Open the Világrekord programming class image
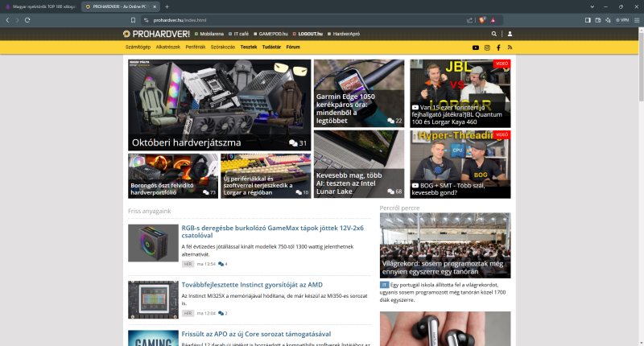Image resolution: width=644 pixels, height=346 pixels. [445, 245]
